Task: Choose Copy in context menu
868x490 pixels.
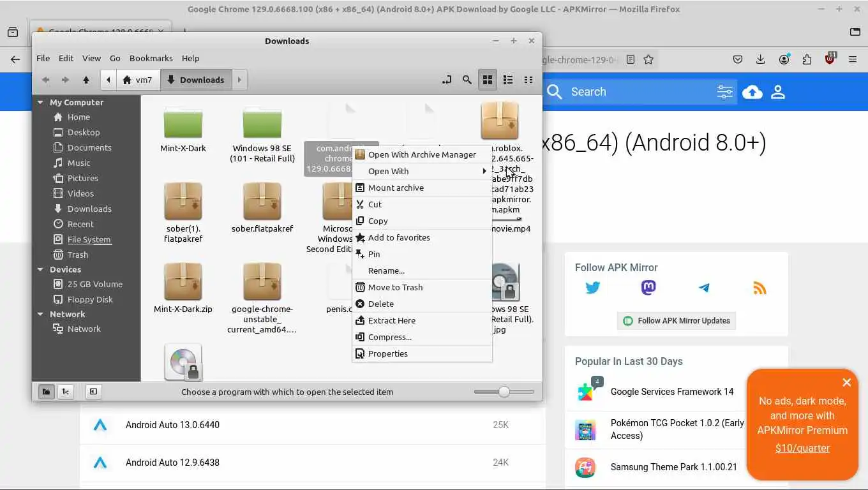Action: pyautogui.click(x=422, y=221)
